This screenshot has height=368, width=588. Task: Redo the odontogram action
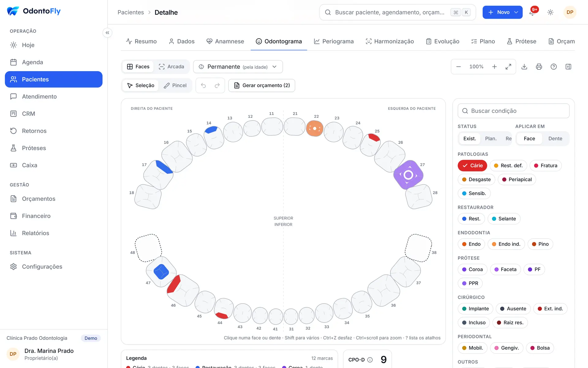click(217, 85)
